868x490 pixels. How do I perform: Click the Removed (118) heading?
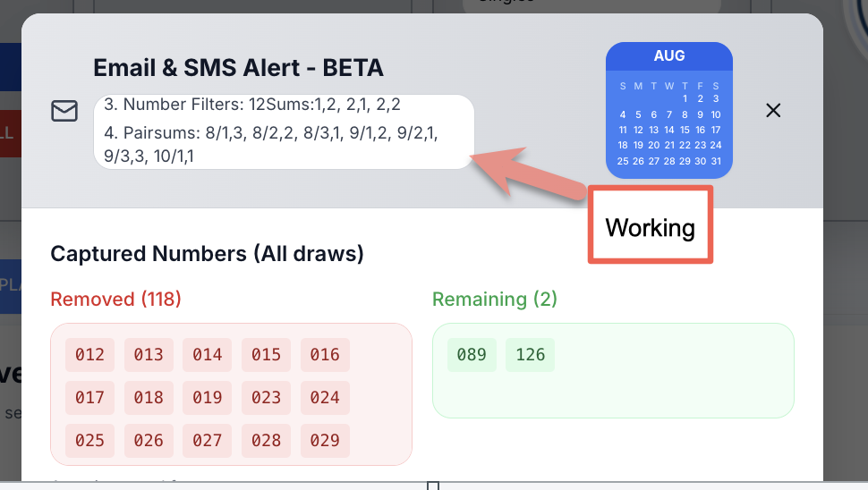[115, 300]
